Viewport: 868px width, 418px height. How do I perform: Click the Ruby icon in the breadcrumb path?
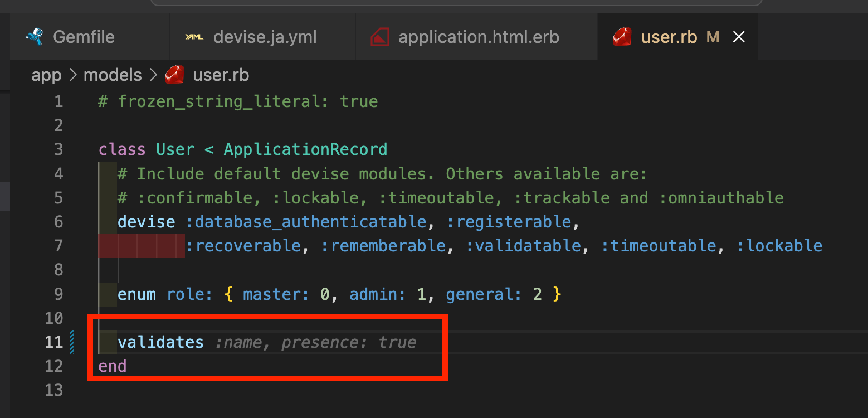click(x=174, y=75)
